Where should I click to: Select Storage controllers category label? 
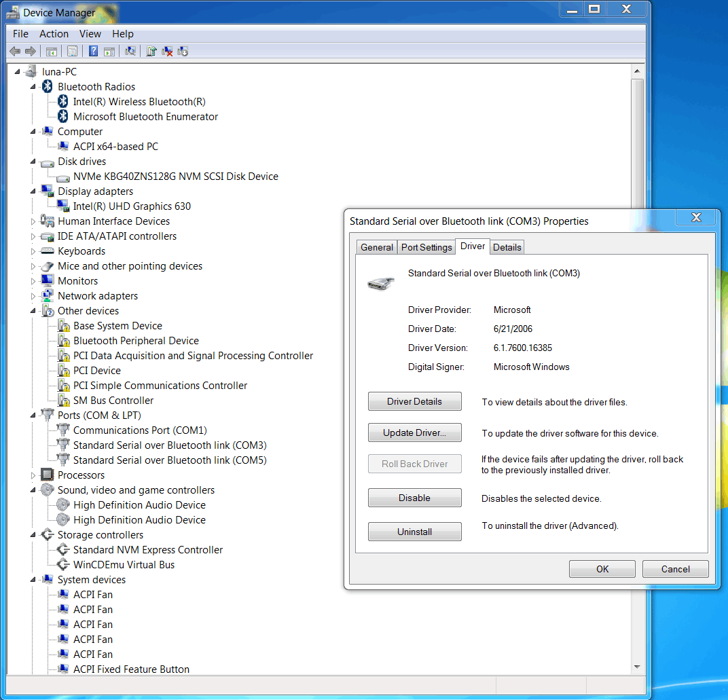(101, 535)
